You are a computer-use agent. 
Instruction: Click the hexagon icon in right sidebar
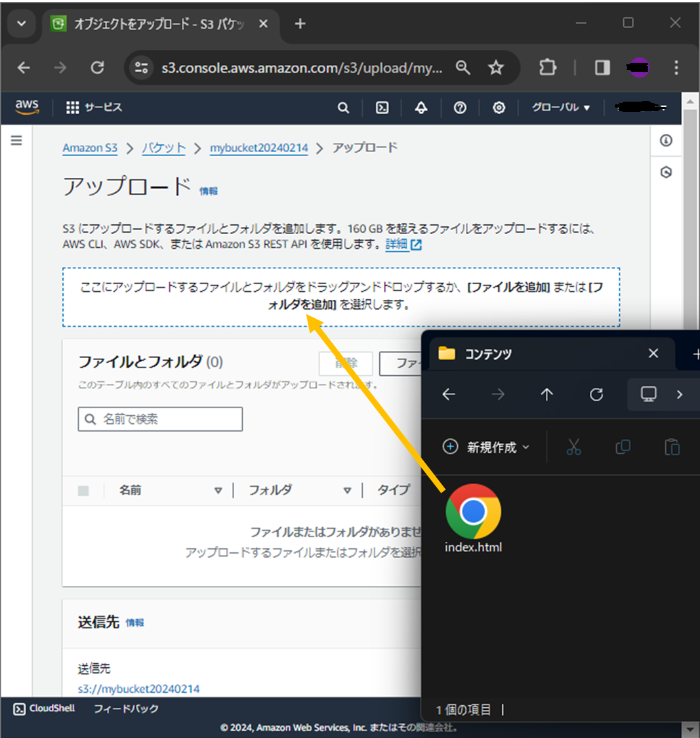click(666, 173)
